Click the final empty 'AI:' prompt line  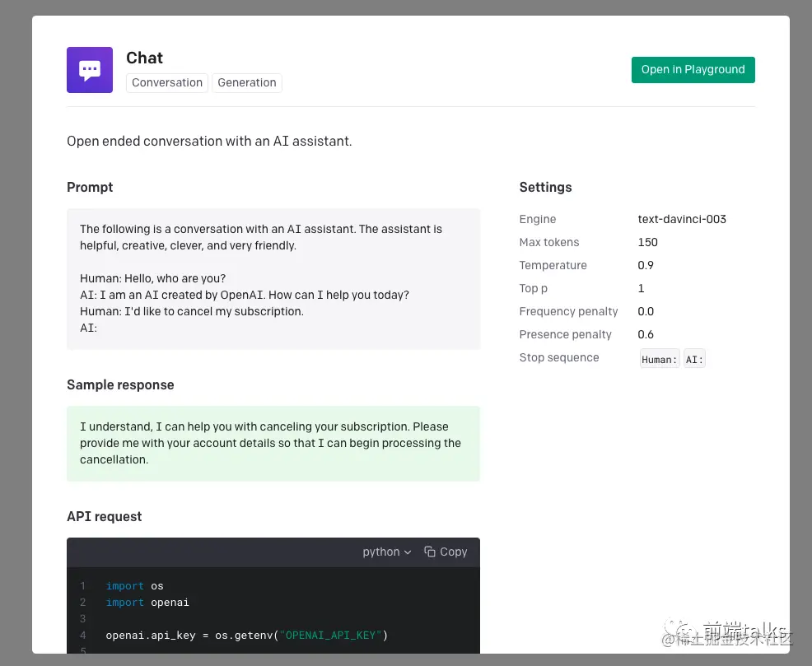point(89,328)
